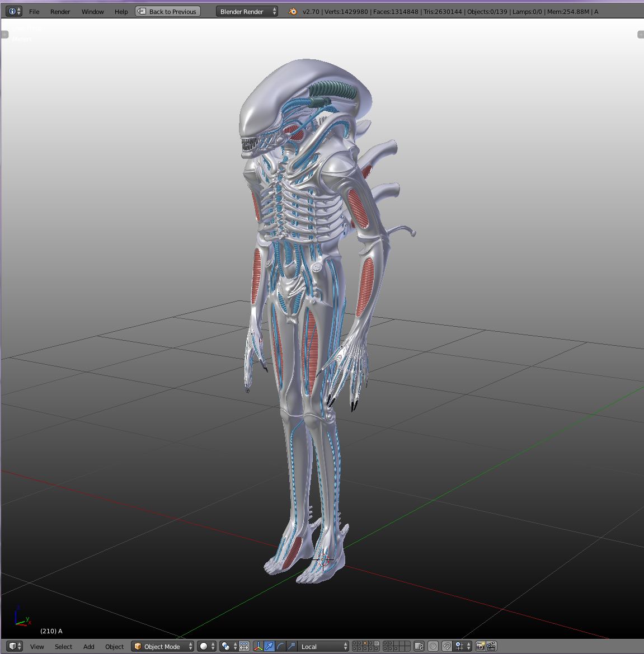This screenshot has height=654, width=644.
Task: Click the toolshelf expand handle top-left
Action: tap(4, 35)
